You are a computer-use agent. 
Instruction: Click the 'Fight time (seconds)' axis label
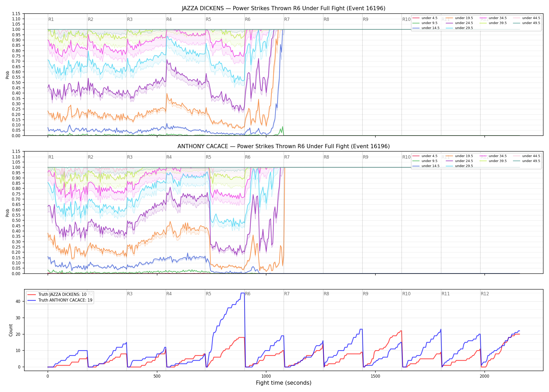(284, 383)
